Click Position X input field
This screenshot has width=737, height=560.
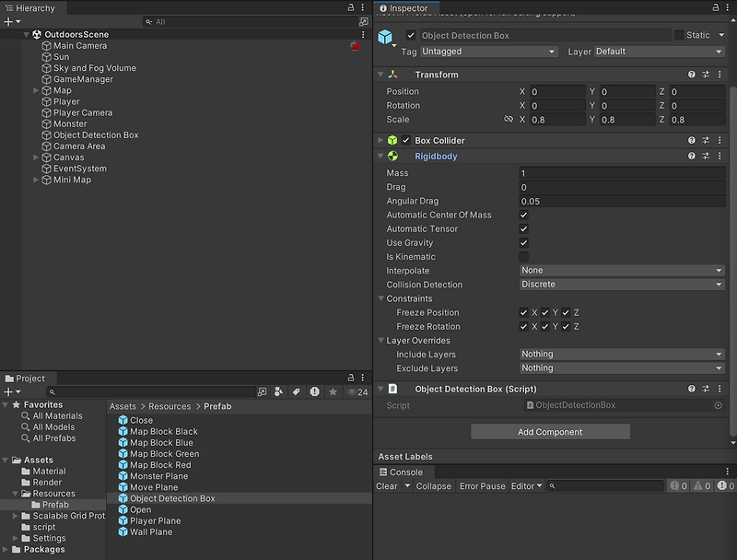[x=557, y=91]
